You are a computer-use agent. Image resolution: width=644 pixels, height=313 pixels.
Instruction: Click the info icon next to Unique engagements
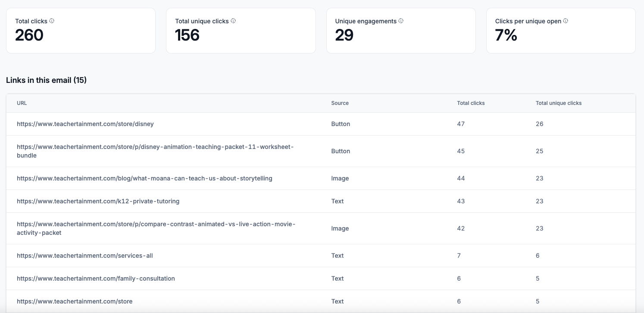pos(401,21)
